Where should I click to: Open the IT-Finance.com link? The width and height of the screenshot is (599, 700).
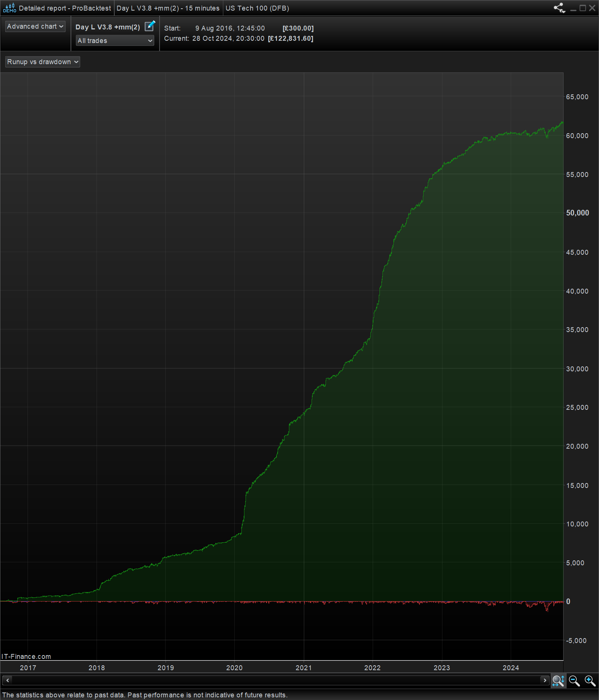pyautogui.click(x=26, y=657)
